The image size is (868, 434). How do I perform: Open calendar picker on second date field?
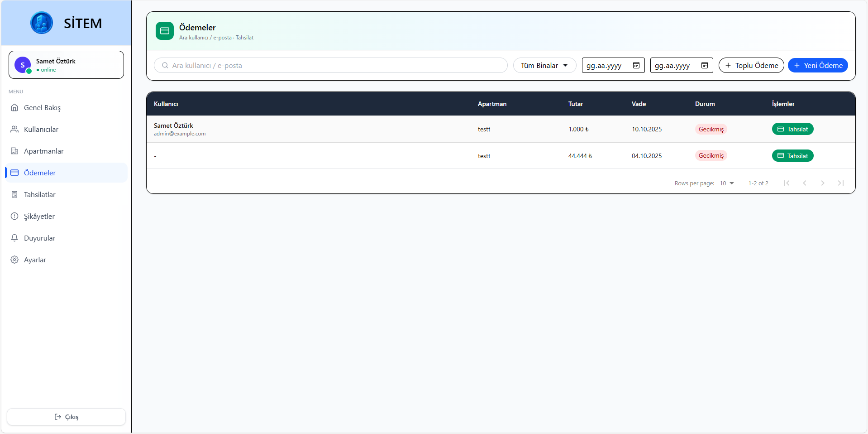[704, 65]
